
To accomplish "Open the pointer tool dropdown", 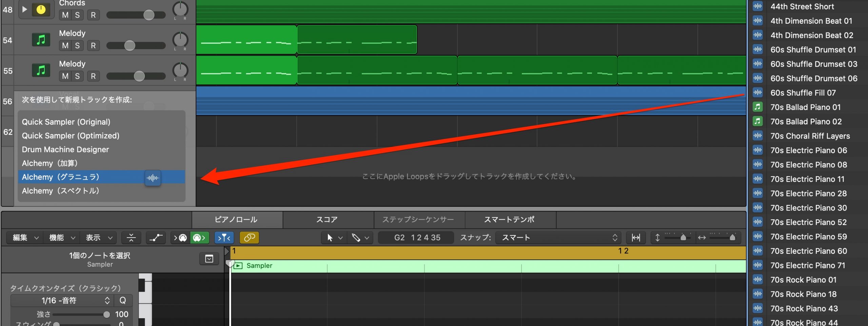I will (x=334, y=238).
